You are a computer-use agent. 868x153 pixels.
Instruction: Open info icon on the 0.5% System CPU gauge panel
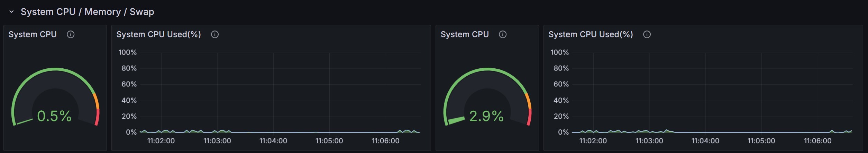click(71, 34)
